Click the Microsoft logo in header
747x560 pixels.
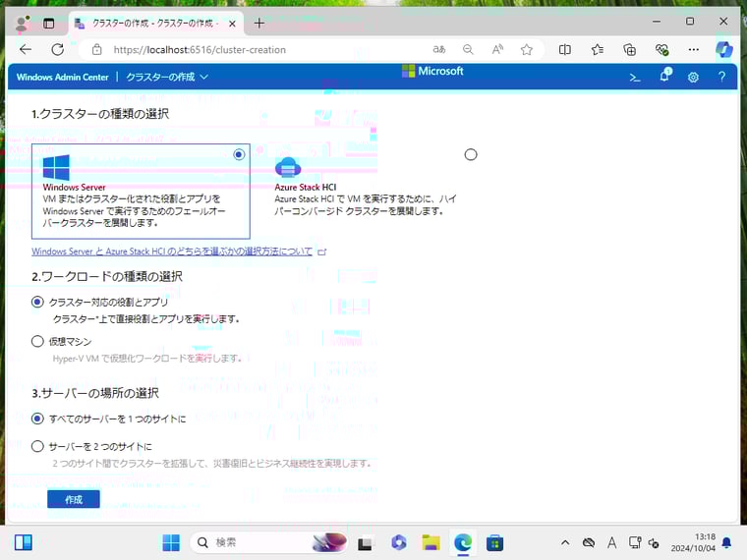pos(432,71)
